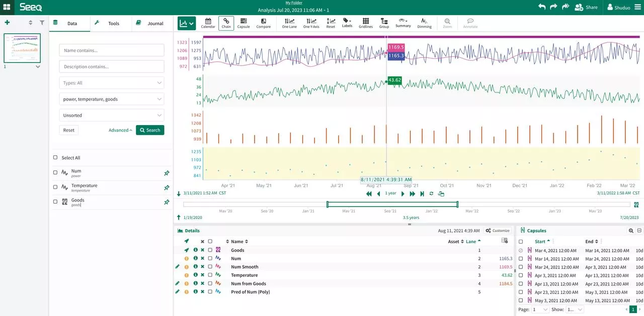The image size is (644, 316).
Task: Click the Dimming toolbar icon
Action: point(424,23)
